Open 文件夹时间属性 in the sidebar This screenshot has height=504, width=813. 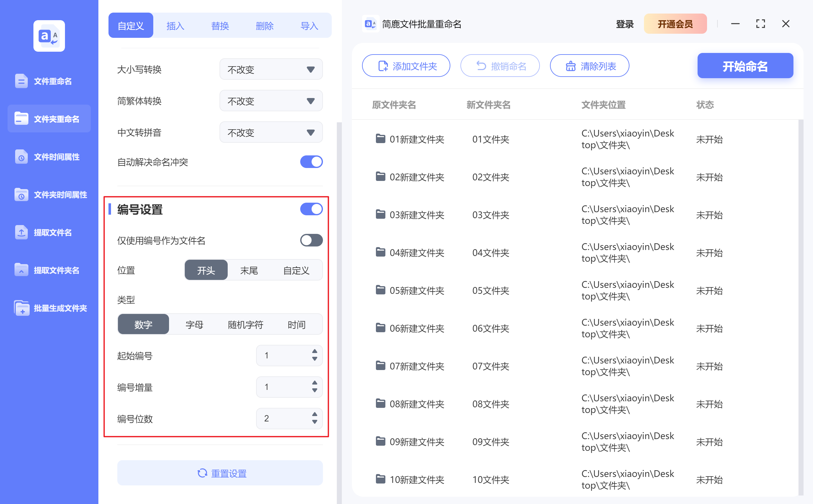52,195
